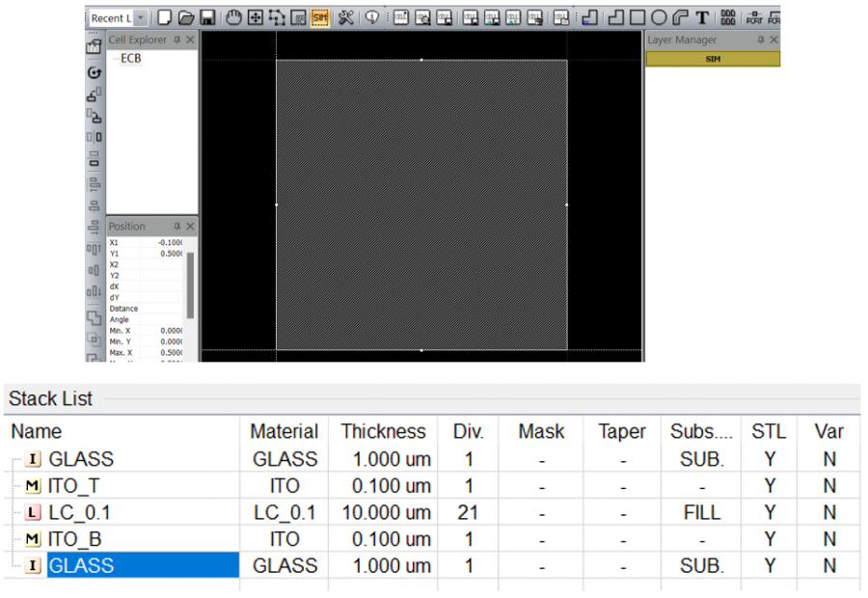Click the chart icon atop left sidebar

94,47
